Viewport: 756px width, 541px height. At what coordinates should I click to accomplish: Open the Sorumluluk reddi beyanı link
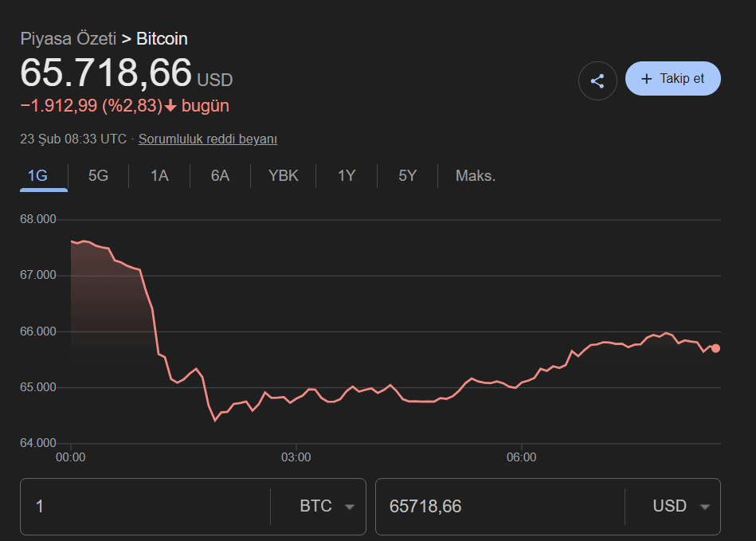pyautogui.click(x=207, y=139)
